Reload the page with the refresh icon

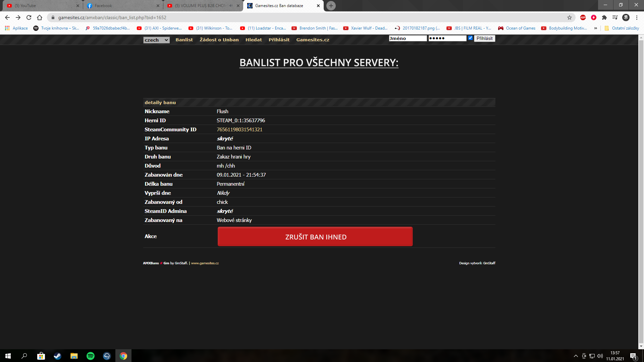click(29, 17)
